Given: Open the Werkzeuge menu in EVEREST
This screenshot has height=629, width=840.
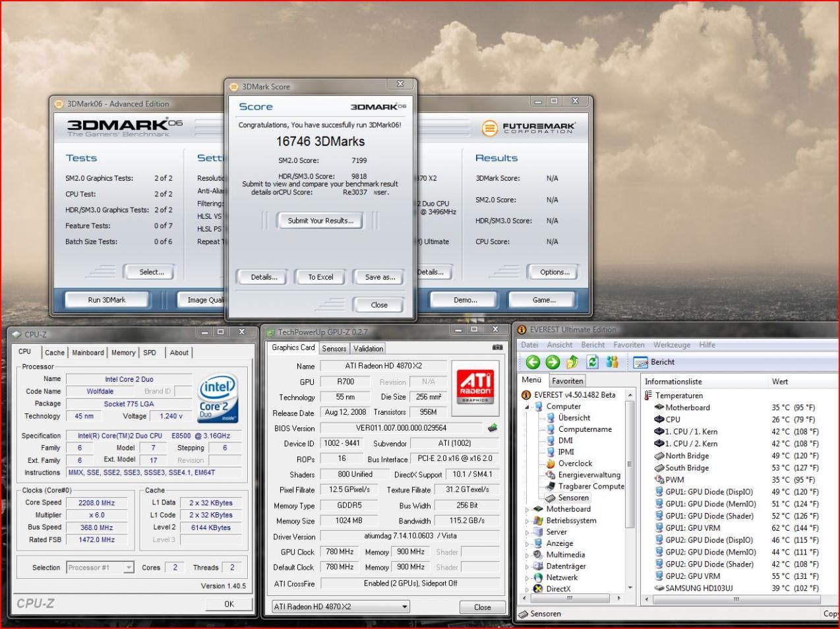Looking at the screenshot, I should (672, 345).
